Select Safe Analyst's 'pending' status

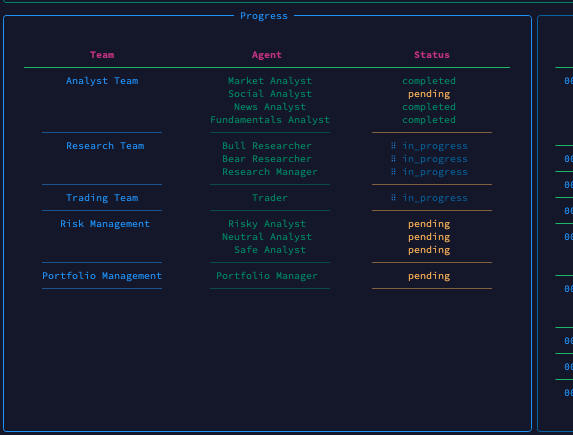(429, 250)
